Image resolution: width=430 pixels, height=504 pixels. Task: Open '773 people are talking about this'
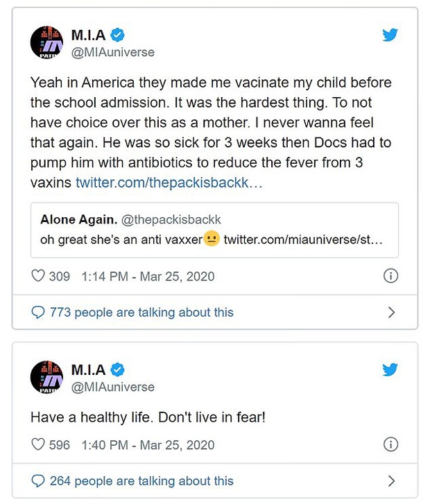(141, 312)
